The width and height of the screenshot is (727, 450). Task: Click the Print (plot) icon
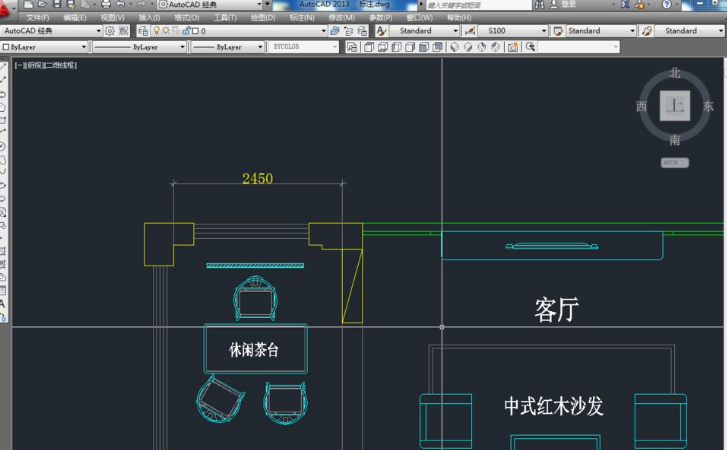point(106,5)
